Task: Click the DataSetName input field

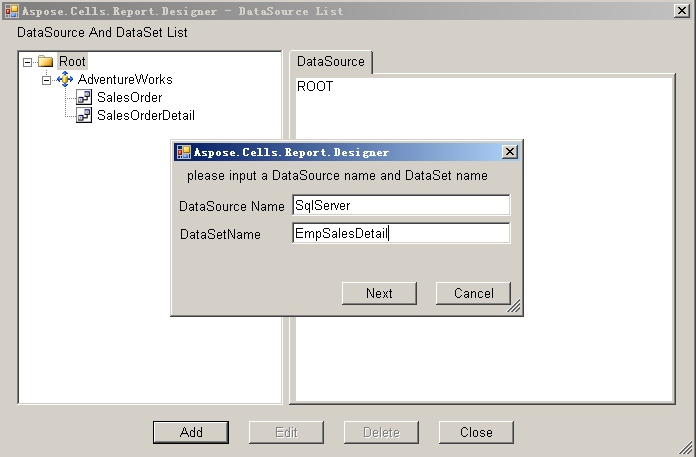Action: point(401,233)
